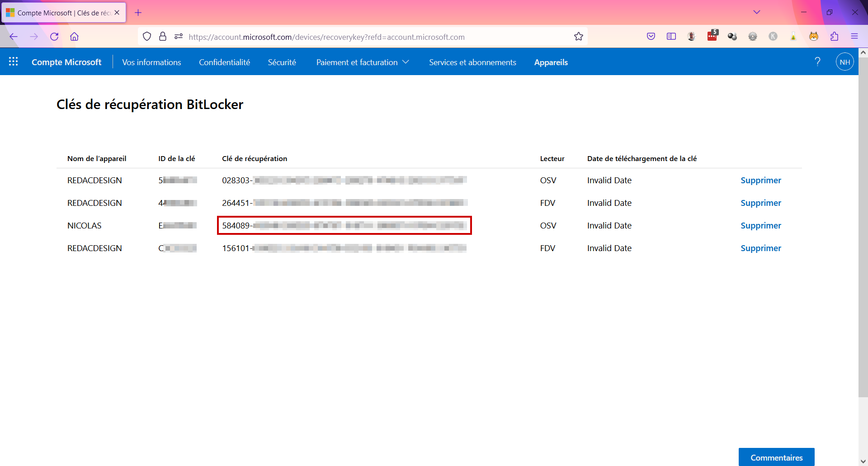Screen dimensions: 868x466
Task: Open the NH account avatar menu
Action: point(845,62)
